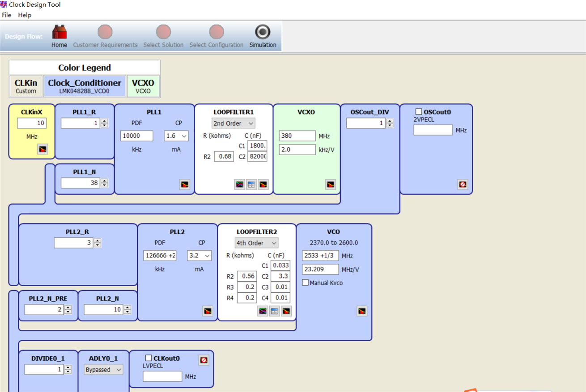The width and height of the screenshot is (586, 392).
Task: Click the VCXO legend swatch
Action: pos(143,86)
